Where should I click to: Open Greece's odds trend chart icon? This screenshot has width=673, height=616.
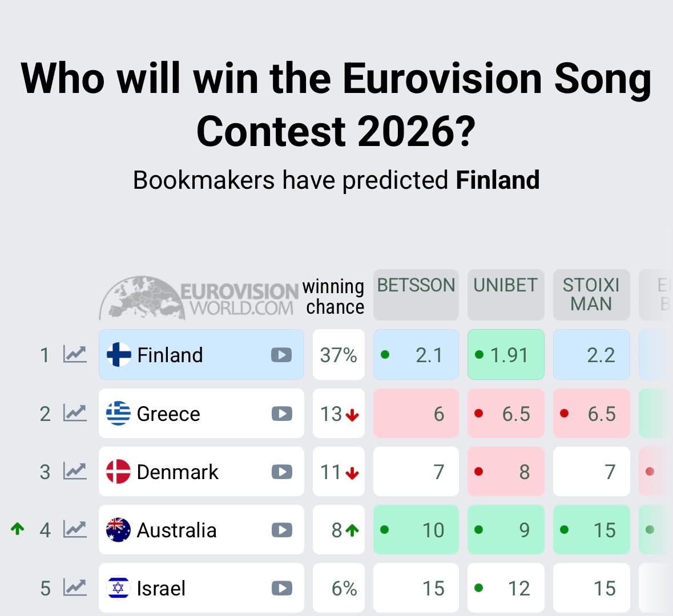click(75, 413)
